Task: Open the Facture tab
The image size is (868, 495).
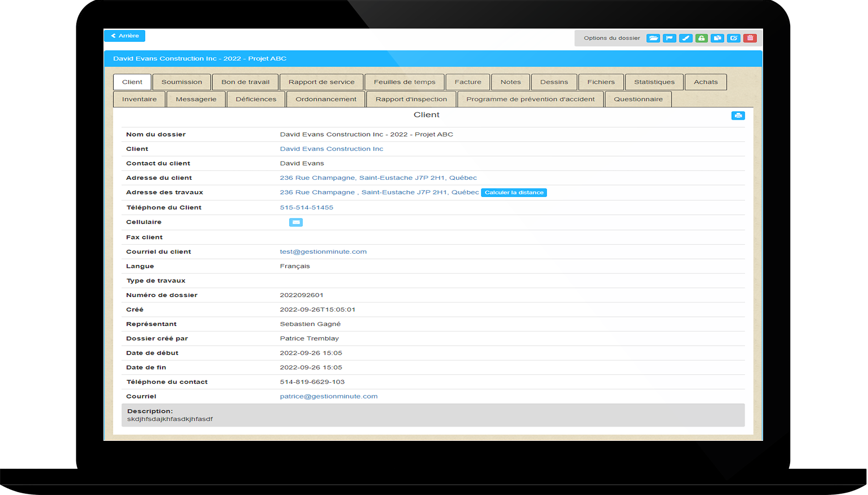Action: 468,82
